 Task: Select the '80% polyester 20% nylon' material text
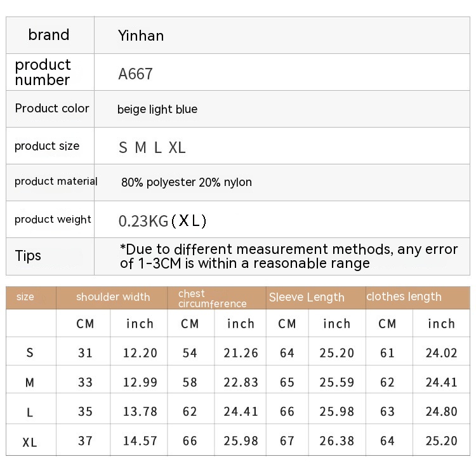point(187,182)
